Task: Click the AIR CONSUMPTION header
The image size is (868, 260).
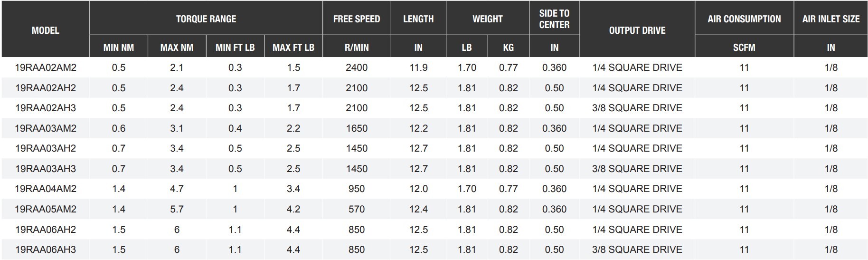Action: coord(744,19)
